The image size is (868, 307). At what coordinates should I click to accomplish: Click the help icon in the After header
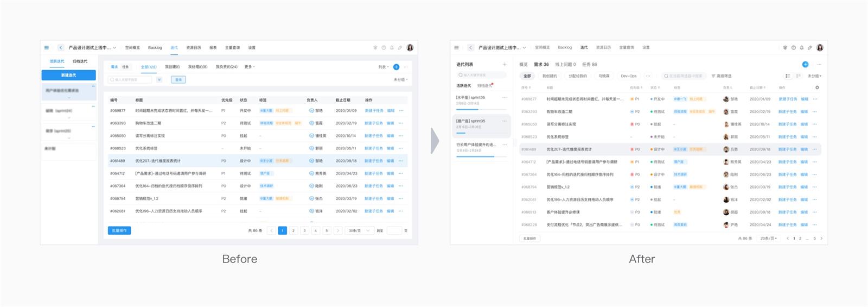(793, 48)
